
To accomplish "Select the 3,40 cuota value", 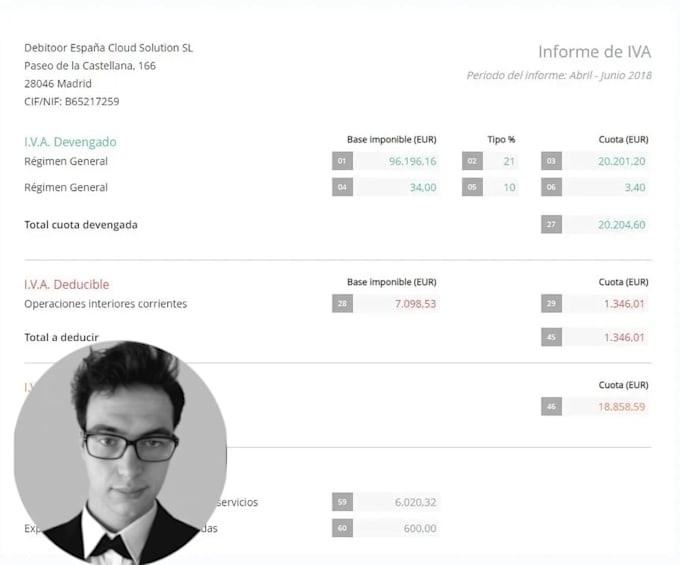I will (x=635, y=187).
